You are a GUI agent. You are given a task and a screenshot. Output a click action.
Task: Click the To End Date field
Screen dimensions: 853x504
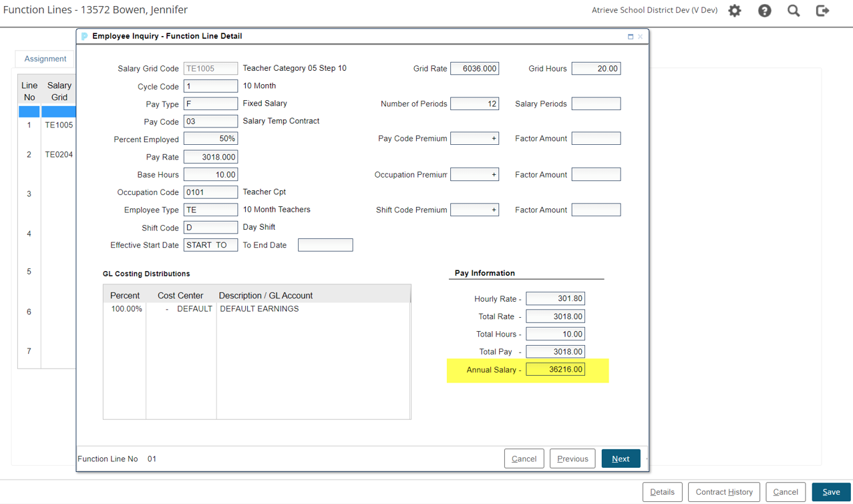click(325, 246)
